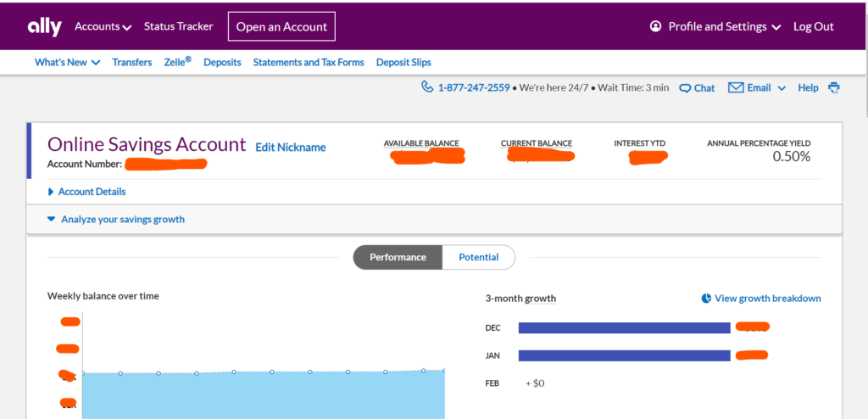This screenshot has height=419, width=868.
Task: Click the chat bubble icon
Action: point(685,88)
